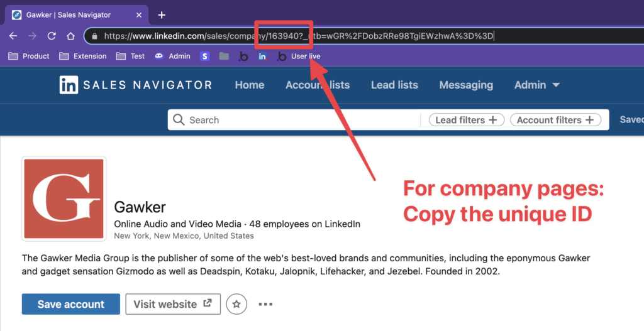Click the search magnifier icon

pos(179,120)
